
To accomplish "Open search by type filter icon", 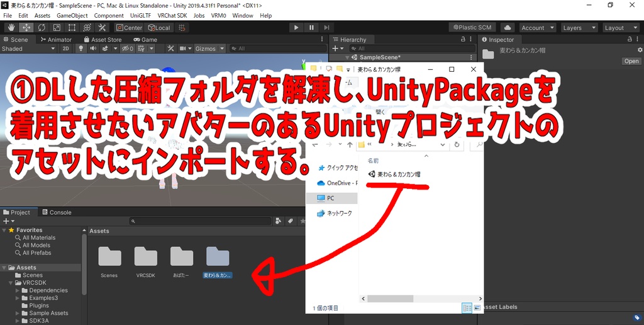I will [x=279, y=221].
